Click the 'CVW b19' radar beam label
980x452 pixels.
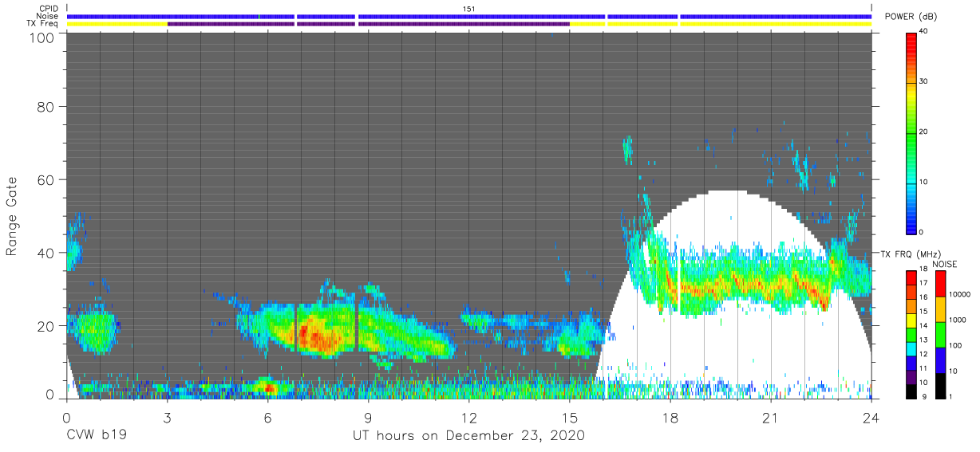tap(97, 436)
